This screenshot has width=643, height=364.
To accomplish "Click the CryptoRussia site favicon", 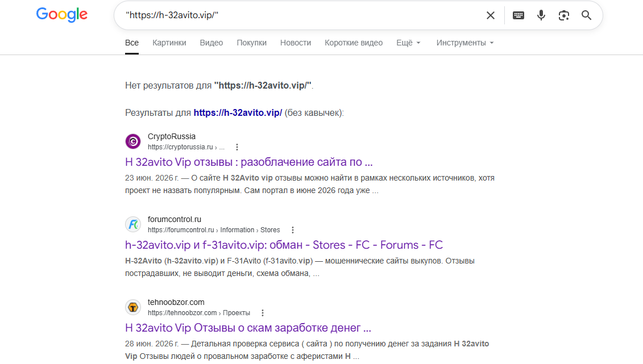I will coord(133,141).
